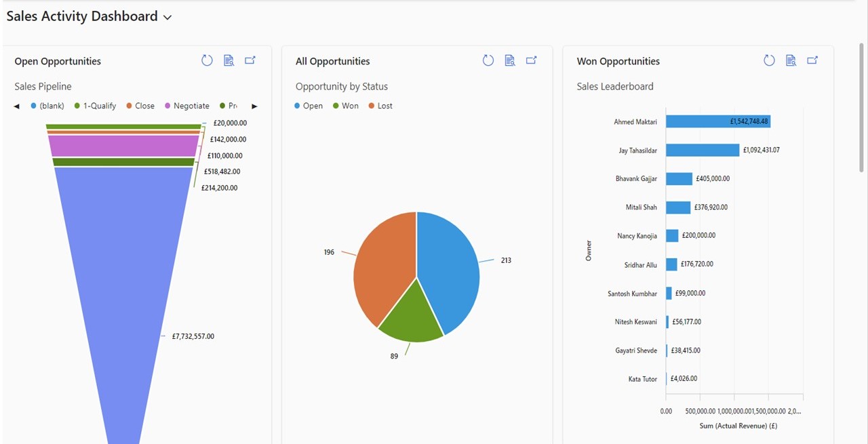Click the £518,482.00 funnel label
This screenshot has height=444, width=868.
click(222, 172)
